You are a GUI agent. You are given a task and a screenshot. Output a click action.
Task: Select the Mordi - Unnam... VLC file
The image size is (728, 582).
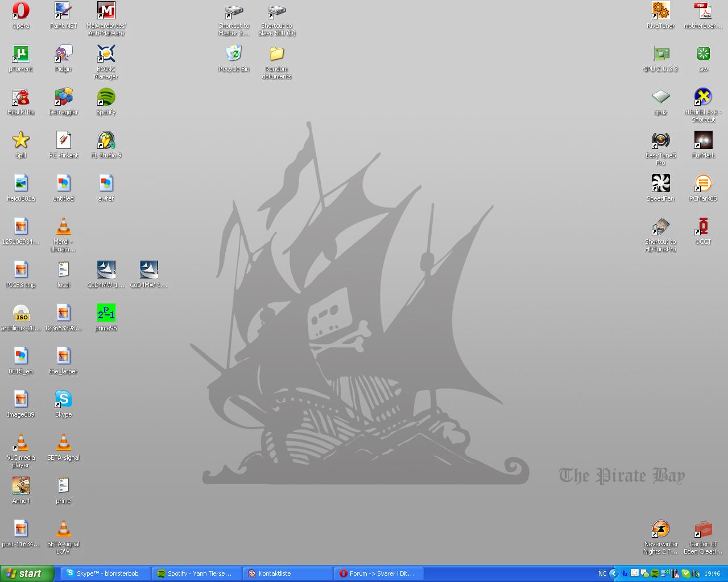[63, 235]
